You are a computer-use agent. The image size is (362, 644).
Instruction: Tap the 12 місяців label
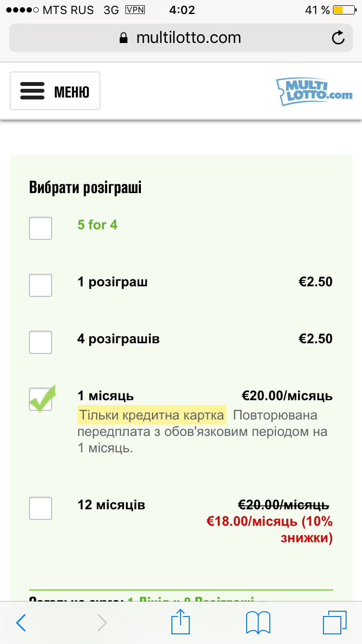pos(111,505)
